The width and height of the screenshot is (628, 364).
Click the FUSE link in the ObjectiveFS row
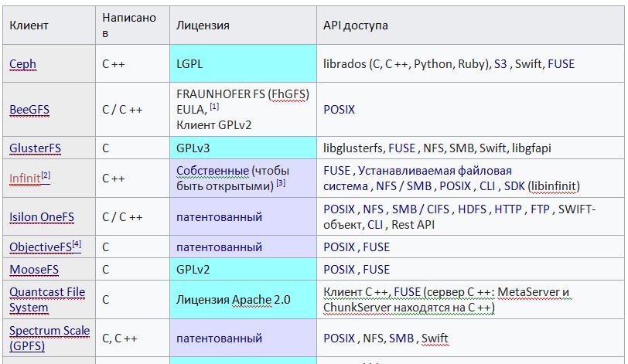(x=376, y=247)
